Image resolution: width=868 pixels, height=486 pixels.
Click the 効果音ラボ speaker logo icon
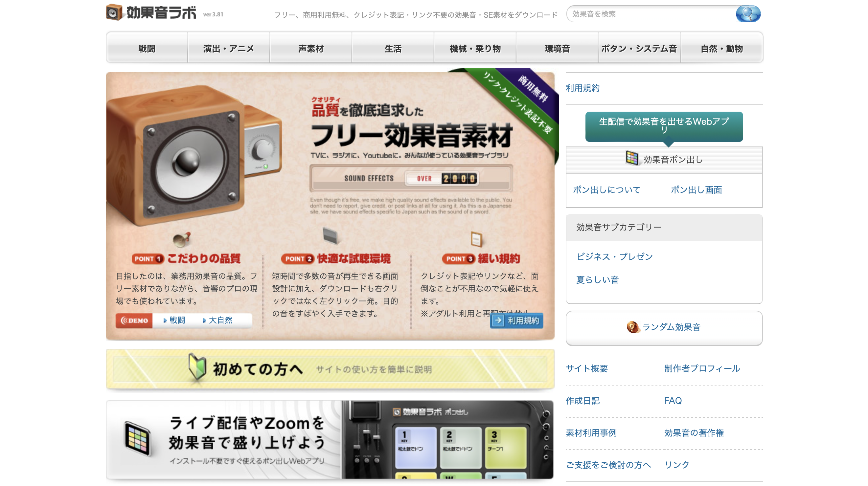click(x=114, y=12)
